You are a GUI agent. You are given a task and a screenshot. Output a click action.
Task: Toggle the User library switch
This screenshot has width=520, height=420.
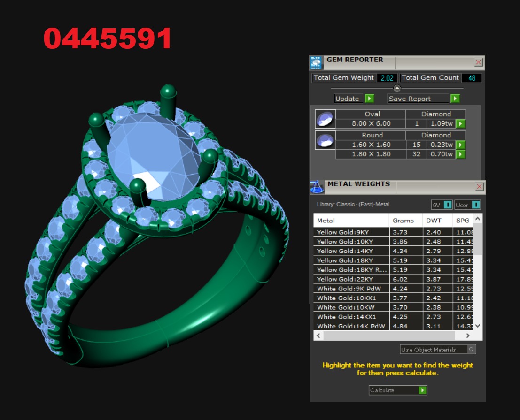(476, 205)
